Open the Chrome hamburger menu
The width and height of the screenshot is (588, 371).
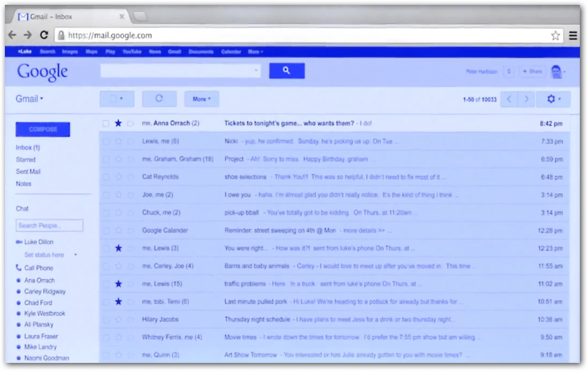(573, 36)
